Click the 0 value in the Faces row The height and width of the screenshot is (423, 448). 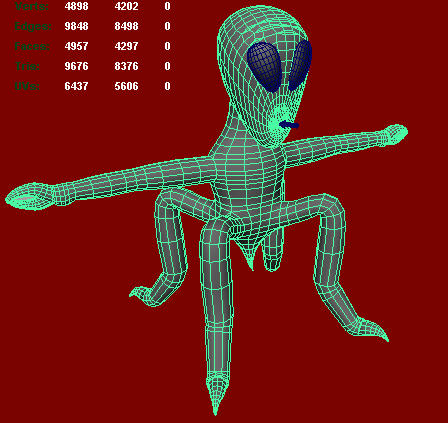[167, 46]
